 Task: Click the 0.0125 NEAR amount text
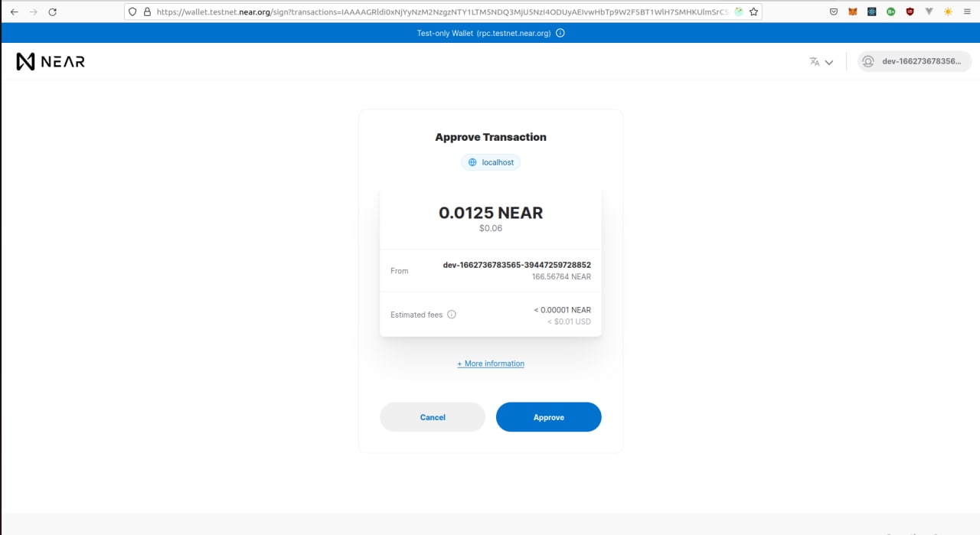pos(491,213)
